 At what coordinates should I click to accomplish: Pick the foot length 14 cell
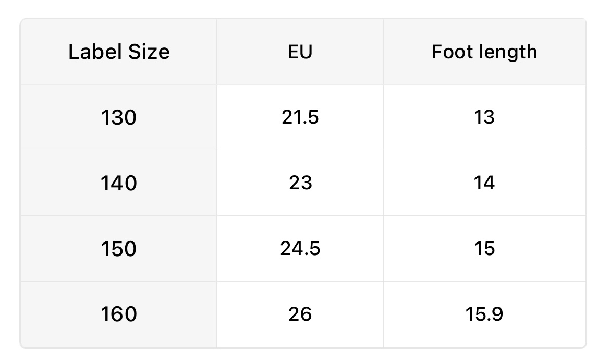pyautogui.click(x=484, y=184)
